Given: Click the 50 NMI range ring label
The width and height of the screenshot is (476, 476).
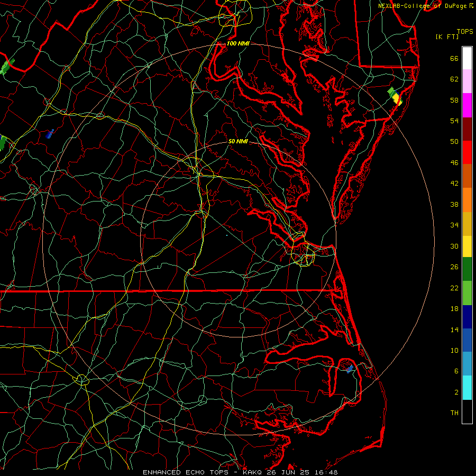Looking at the screenshot, I should [x=238, y=141].
